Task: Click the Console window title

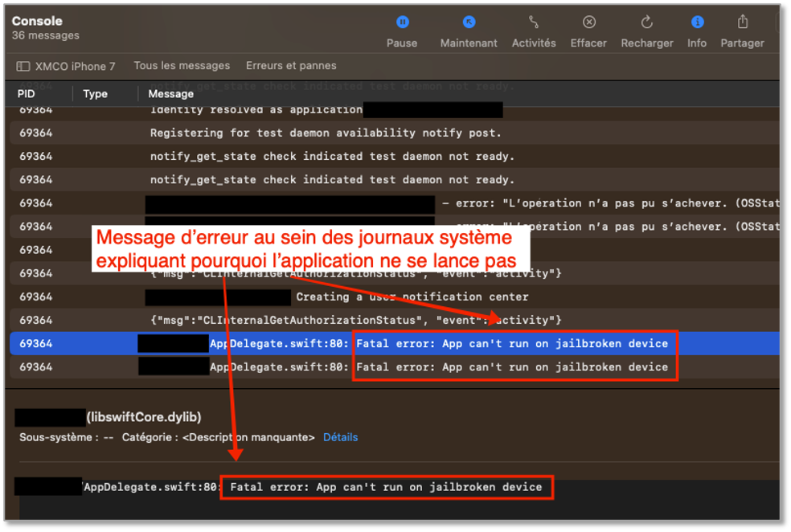Action: point(37,21)
